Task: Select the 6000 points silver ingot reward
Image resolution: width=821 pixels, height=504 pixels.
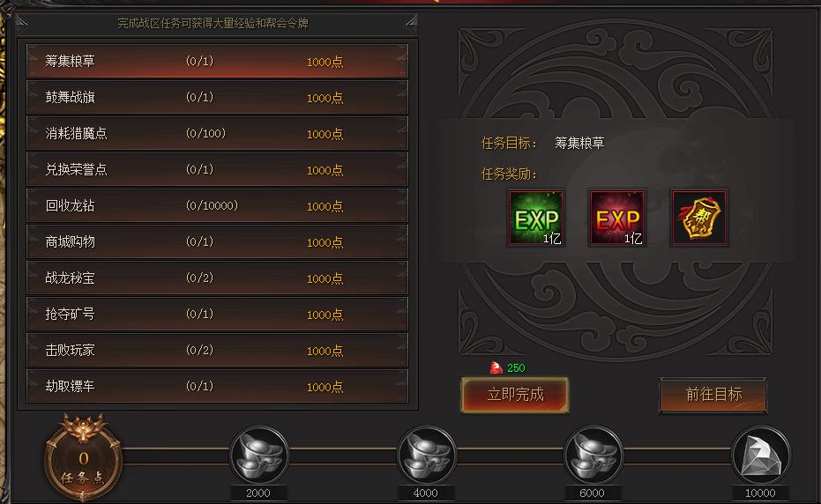Action: (593, 455)
